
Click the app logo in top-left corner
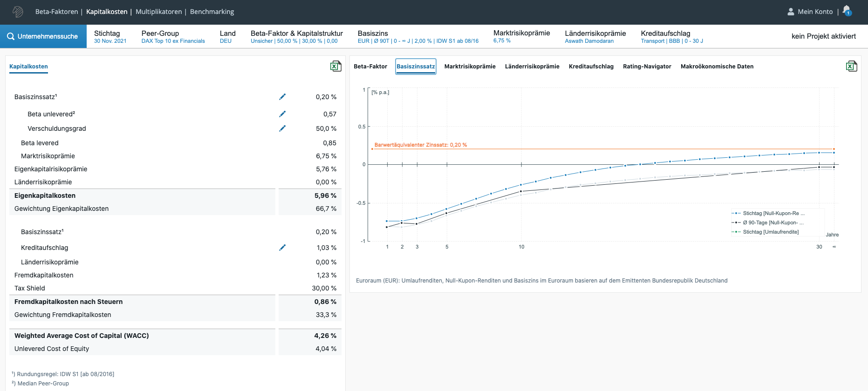[18, 12]
